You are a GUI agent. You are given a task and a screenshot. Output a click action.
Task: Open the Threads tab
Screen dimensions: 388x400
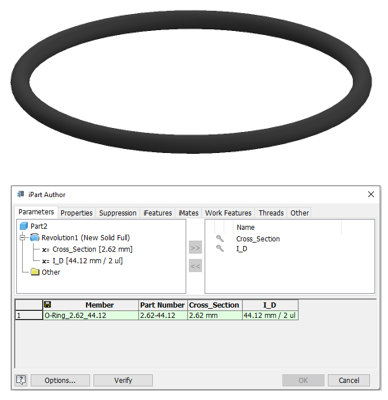(271, 213)
